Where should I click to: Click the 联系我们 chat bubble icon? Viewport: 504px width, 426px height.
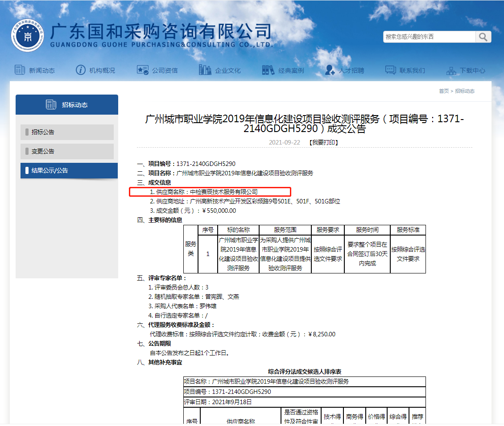391,70
